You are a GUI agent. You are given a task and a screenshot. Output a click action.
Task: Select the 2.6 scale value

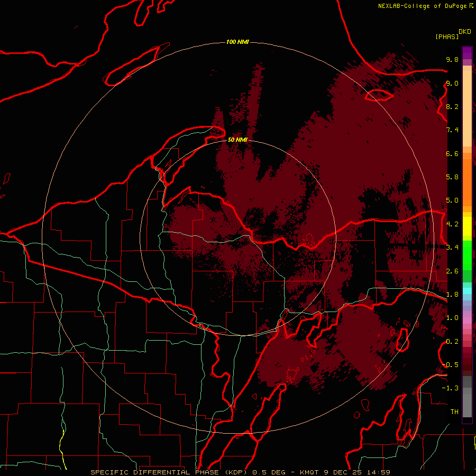[452, 271]
